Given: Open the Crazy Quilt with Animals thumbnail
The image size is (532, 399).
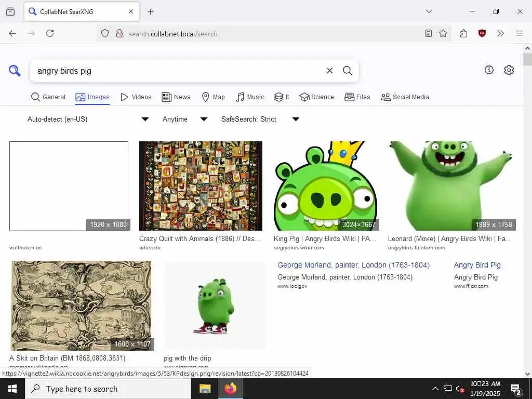Looking at the screenshot, I should (x=201, y=186).
